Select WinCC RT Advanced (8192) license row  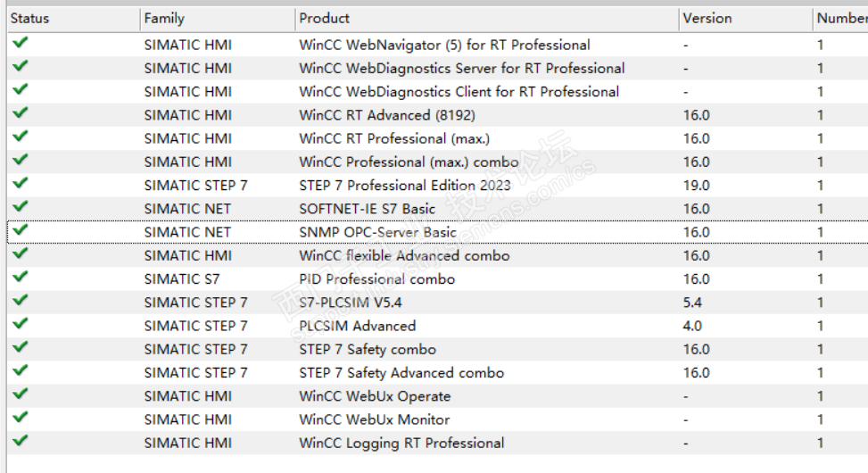387,115
